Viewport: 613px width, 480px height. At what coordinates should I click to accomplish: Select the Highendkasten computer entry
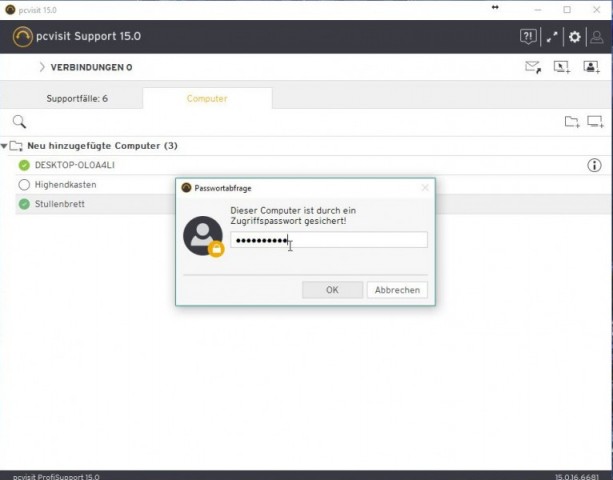(x=65, y=185)
